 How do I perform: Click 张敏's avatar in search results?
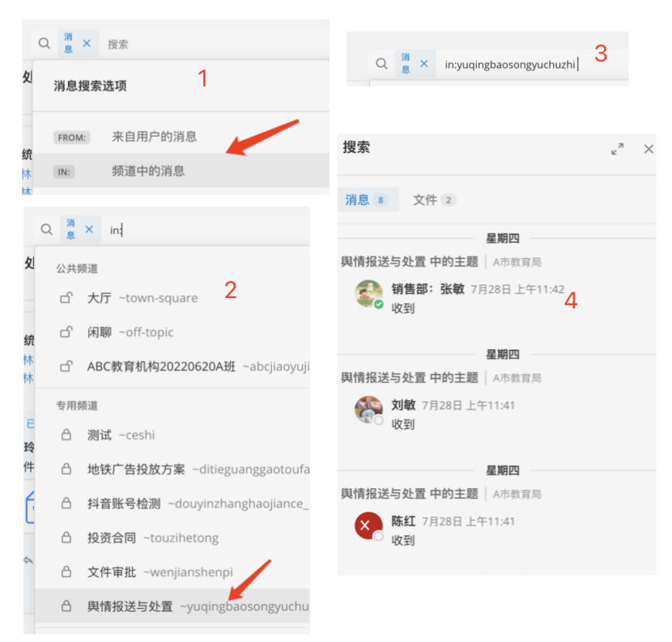(368, 293)
